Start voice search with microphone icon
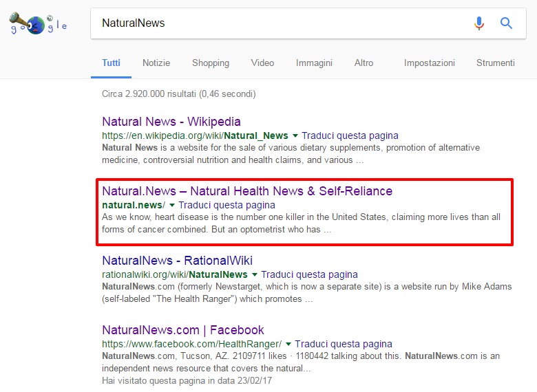The image size is (537, 392). coord(479,23)
